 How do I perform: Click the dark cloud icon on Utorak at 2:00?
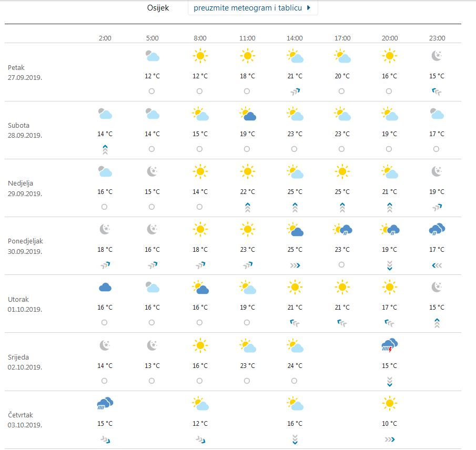coord(105,287)
